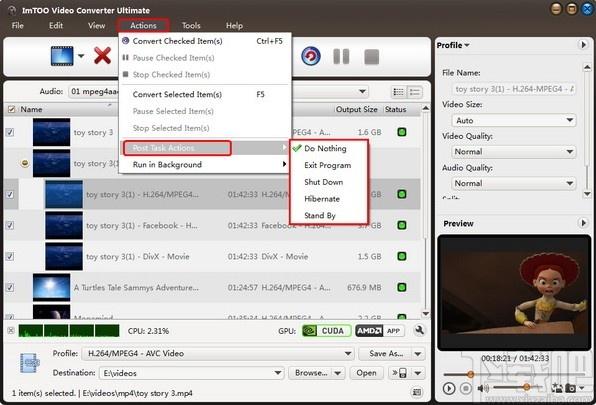
Task: Open the Audio Quality Normal dropdown
Action: pyautogui.click(x=514, y=183)
